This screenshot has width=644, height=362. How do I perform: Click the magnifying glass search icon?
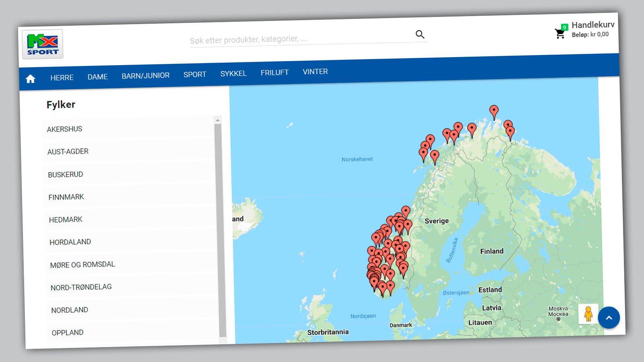coord(420,35)
